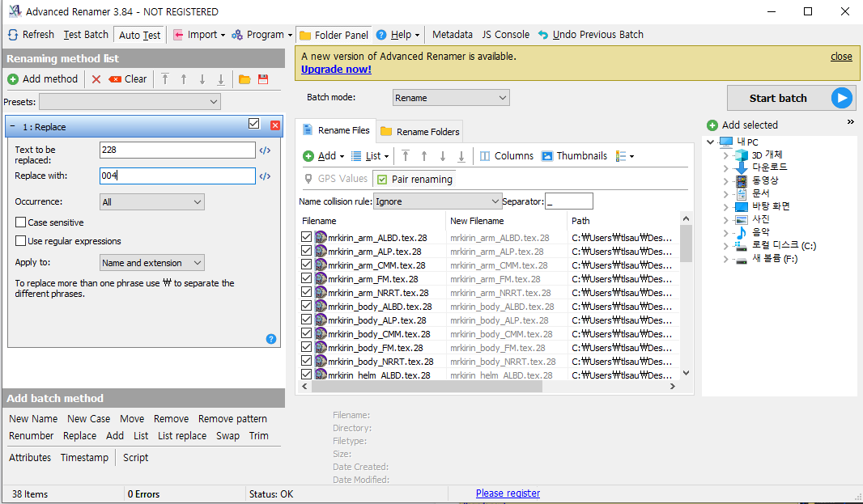Open the Help menu
This screenshot has height=504, width=863.
point(398,35)
